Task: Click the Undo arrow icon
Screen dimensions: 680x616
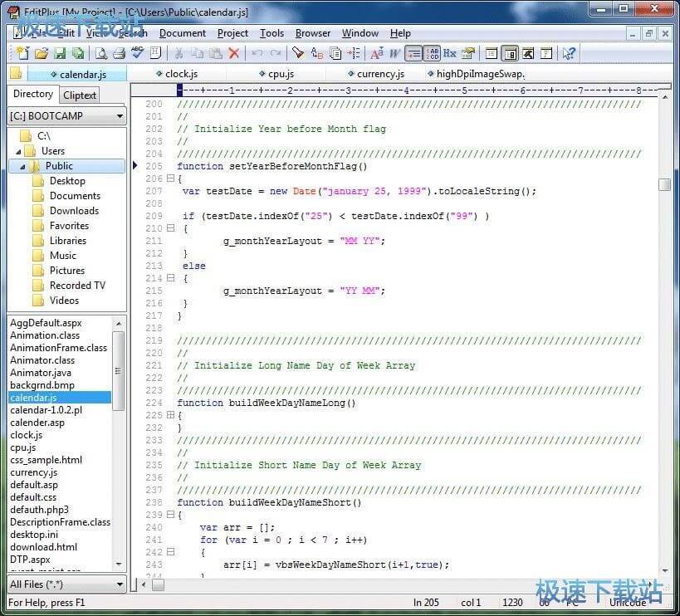Action: 257,53
